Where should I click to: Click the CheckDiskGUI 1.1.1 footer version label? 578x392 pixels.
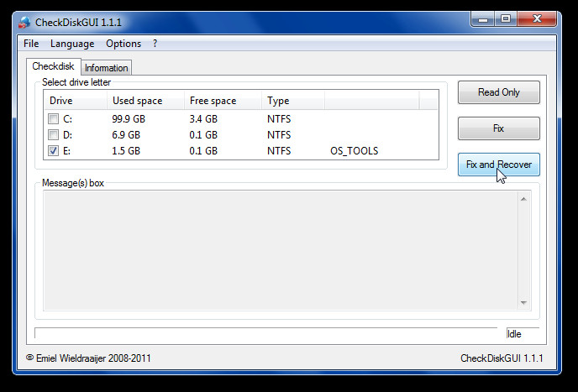tap(502, 358)
